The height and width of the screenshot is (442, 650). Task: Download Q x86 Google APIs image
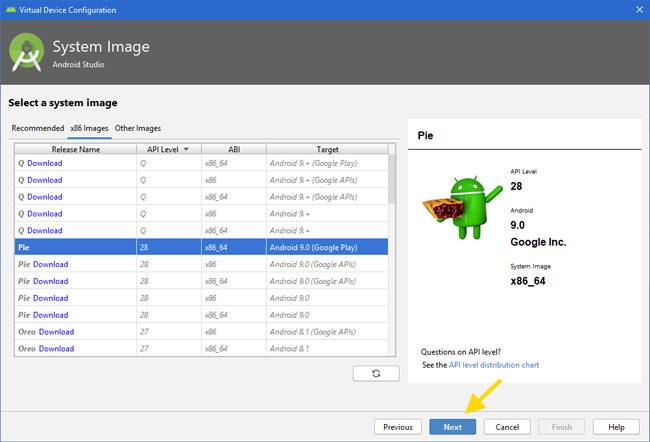pyautogui.click(x=45, y=180)
